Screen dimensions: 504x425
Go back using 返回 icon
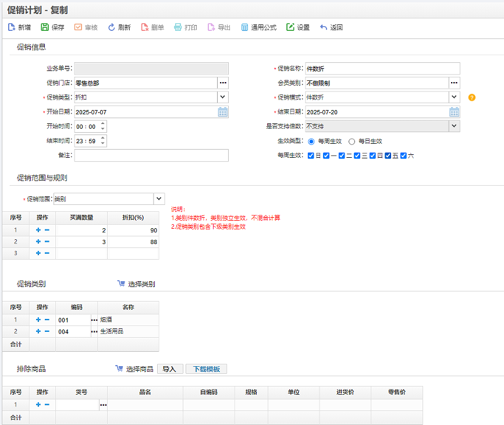(x=324, y=27)
